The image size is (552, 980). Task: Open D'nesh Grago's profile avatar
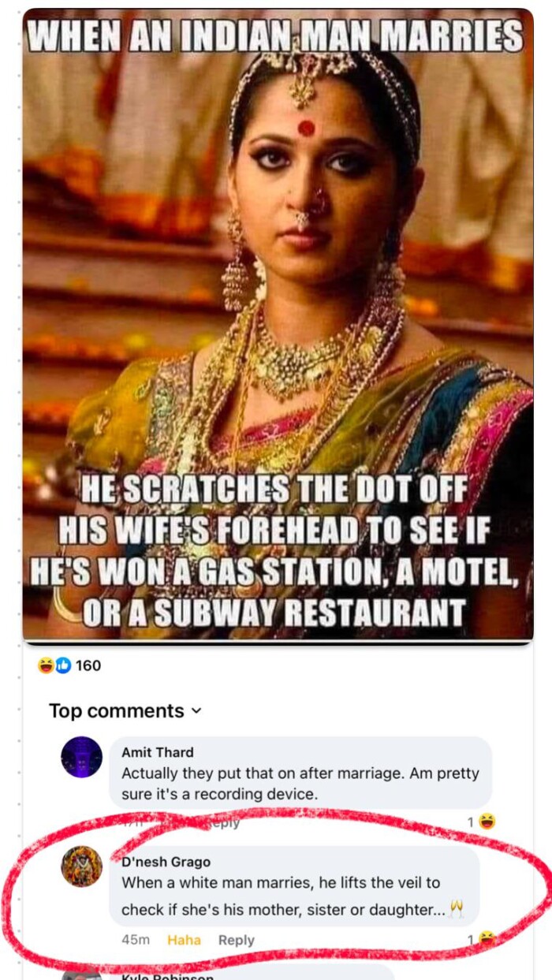[81, 866]
